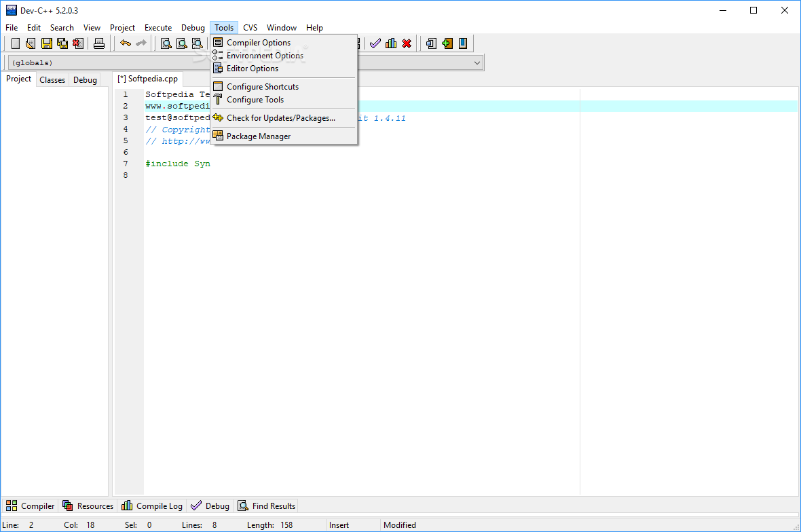The width and height of the screenshot is (801, 532).
Task: Click the Undo arrow icon
Action: (125, 43)
